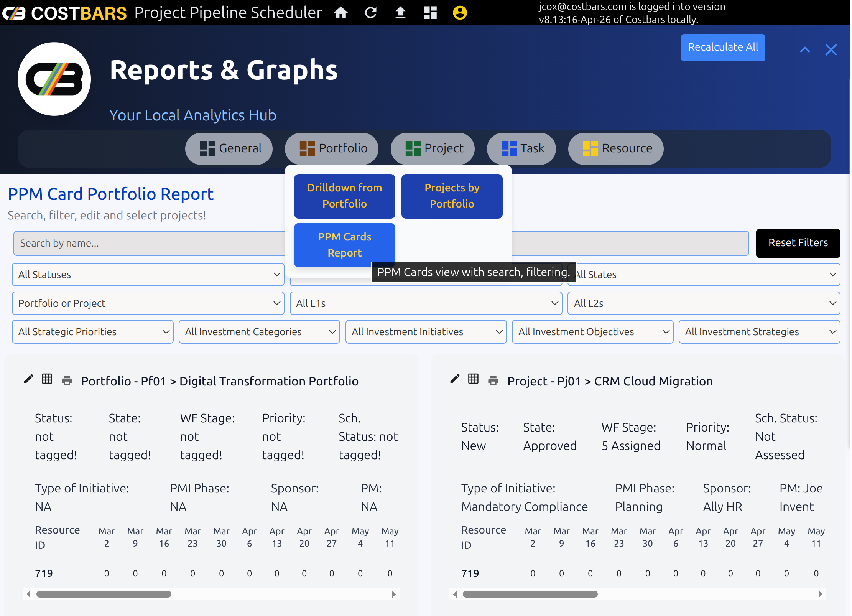Click resource ID 719 in Portfolio Pf01 card
852x616 pixels.
click(x=44, y=573)
